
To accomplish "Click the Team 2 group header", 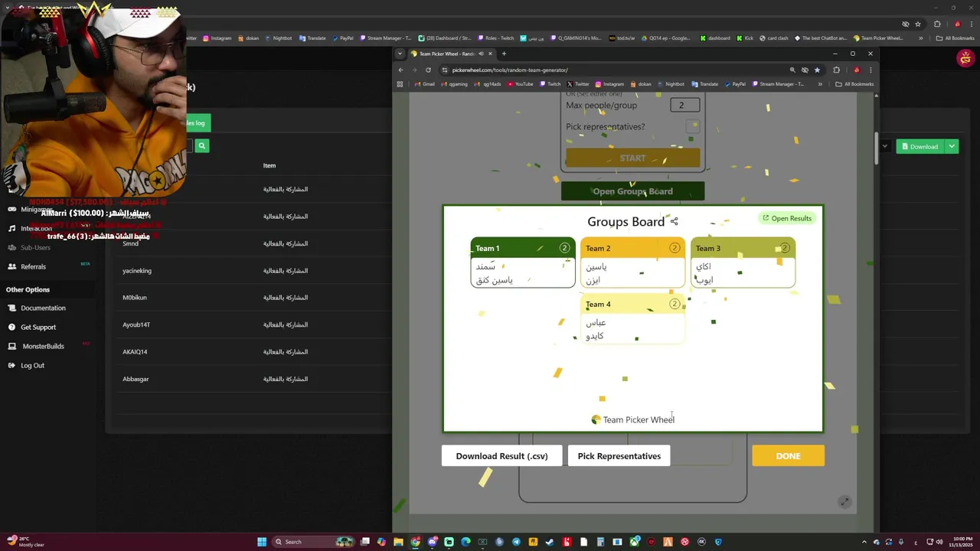I will [632, 248].
